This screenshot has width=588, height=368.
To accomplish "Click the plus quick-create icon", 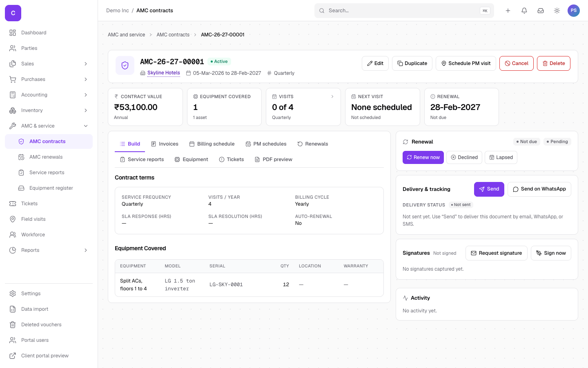I will pyautogui.click(x=508, y=11).
